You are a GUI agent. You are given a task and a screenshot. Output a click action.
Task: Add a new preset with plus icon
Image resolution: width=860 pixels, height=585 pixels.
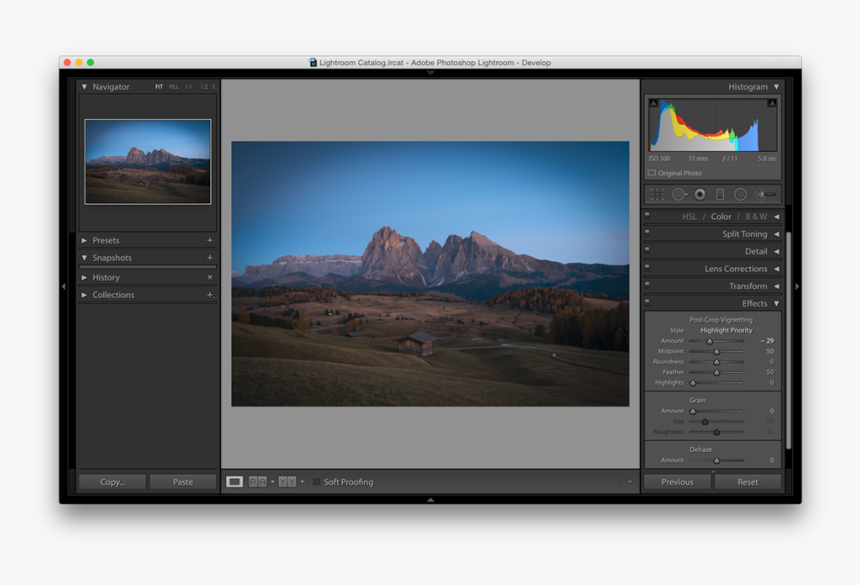(x=210, y=240)
